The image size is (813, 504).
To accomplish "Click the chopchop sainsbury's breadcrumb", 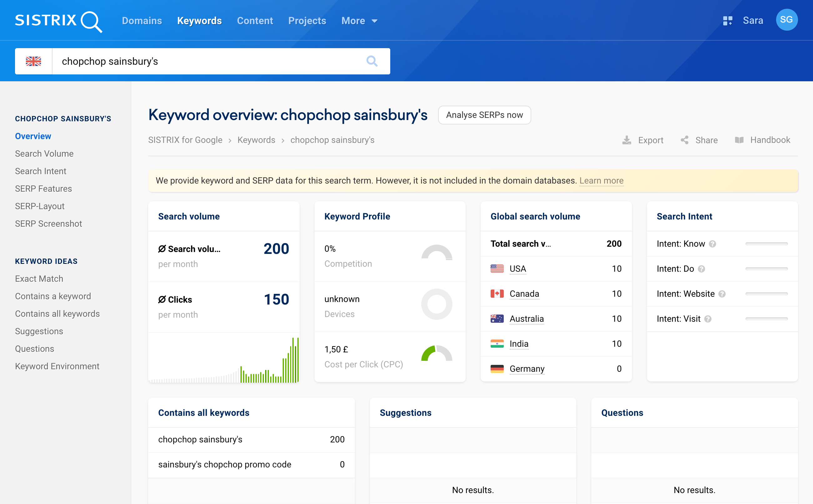I will point(332,140).
